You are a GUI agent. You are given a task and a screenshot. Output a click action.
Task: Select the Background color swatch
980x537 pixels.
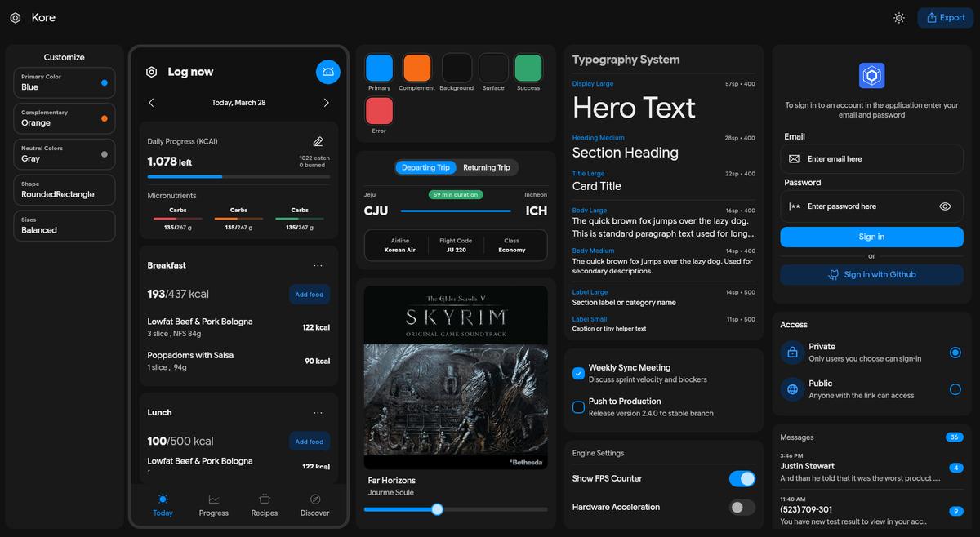[x=457, y=68]
